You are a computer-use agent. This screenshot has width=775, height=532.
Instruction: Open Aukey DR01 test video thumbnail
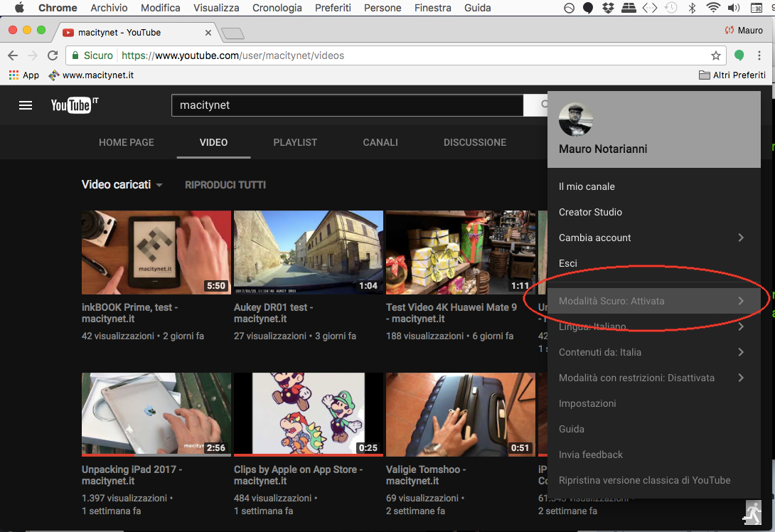point(309,252)
